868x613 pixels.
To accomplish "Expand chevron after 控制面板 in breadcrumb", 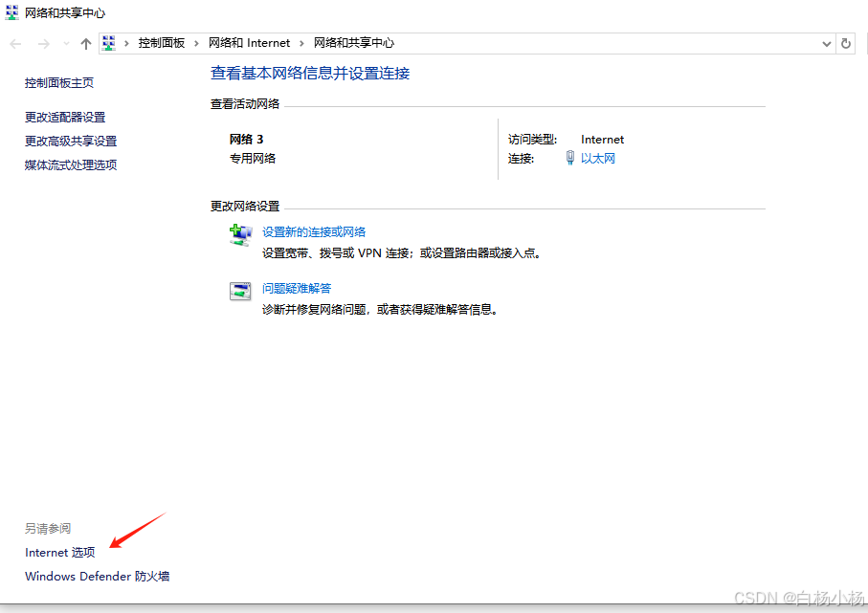I will [196, 43].
